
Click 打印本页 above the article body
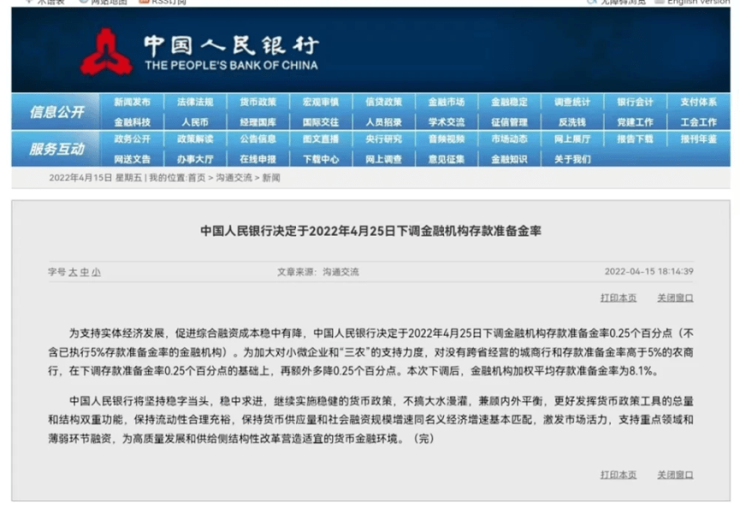tap(618, 298)
